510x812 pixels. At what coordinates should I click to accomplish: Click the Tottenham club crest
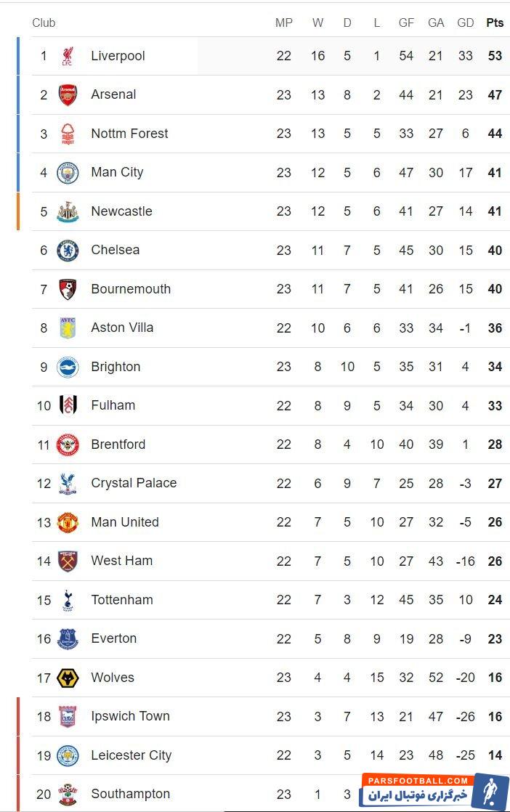pyautogui.click(x=68, y=600)
